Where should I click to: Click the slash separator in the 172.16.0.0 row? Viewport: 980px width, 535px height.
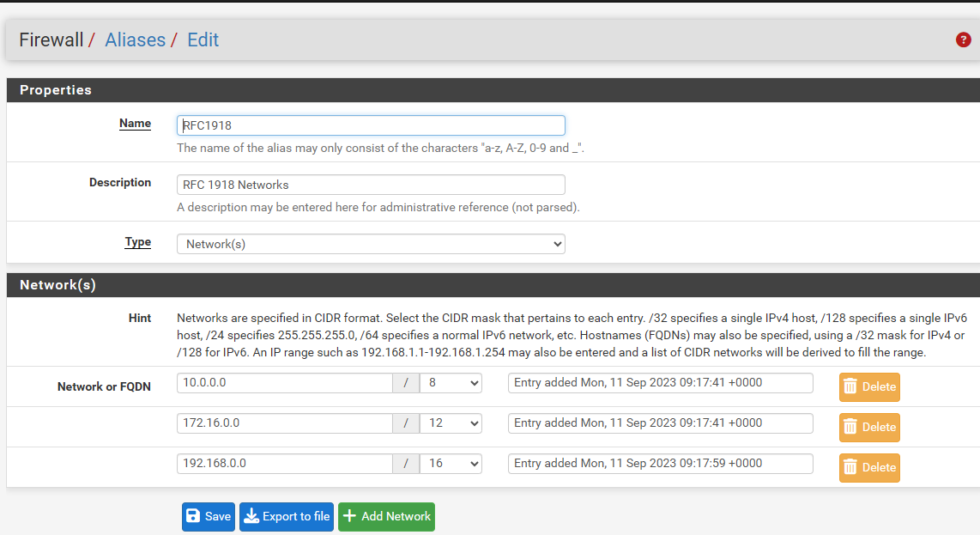406,423
